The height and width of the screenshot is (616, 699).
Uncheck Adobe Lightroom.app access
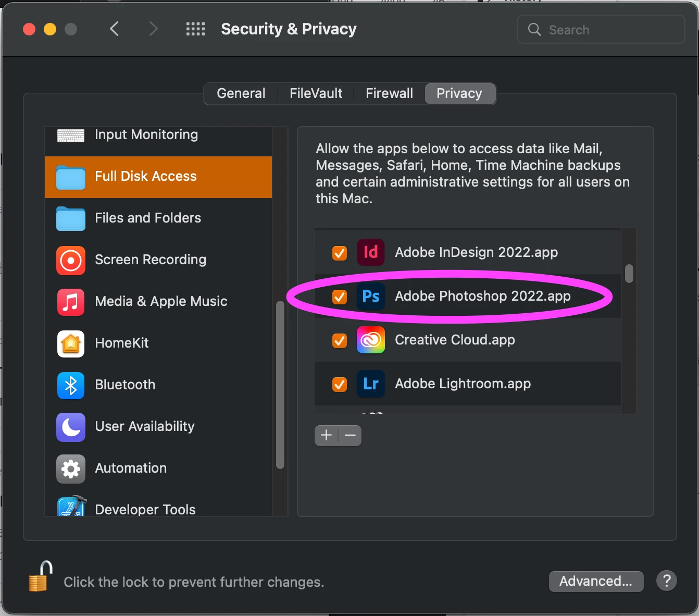tap(340, 384)
